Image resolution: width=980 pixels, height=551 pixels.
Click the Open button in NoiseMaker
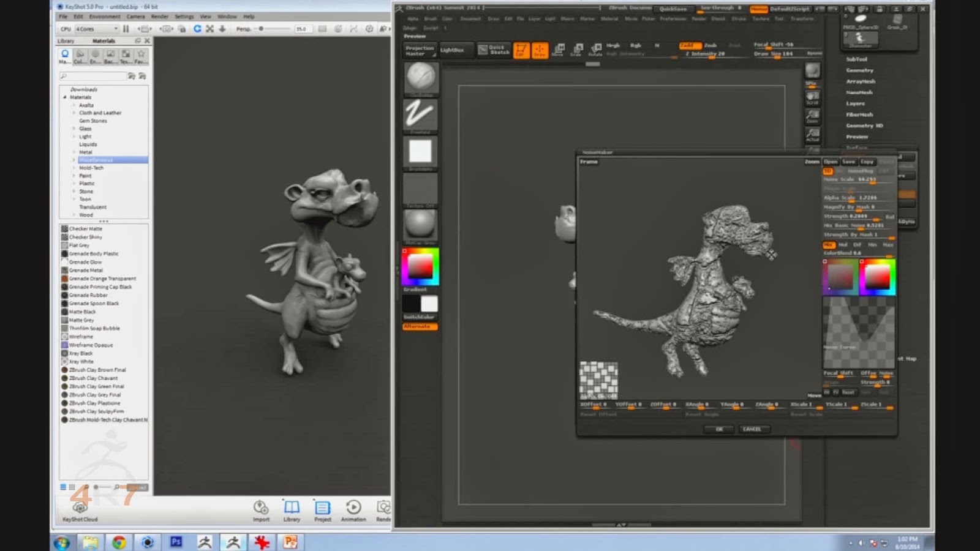[831, 162]
